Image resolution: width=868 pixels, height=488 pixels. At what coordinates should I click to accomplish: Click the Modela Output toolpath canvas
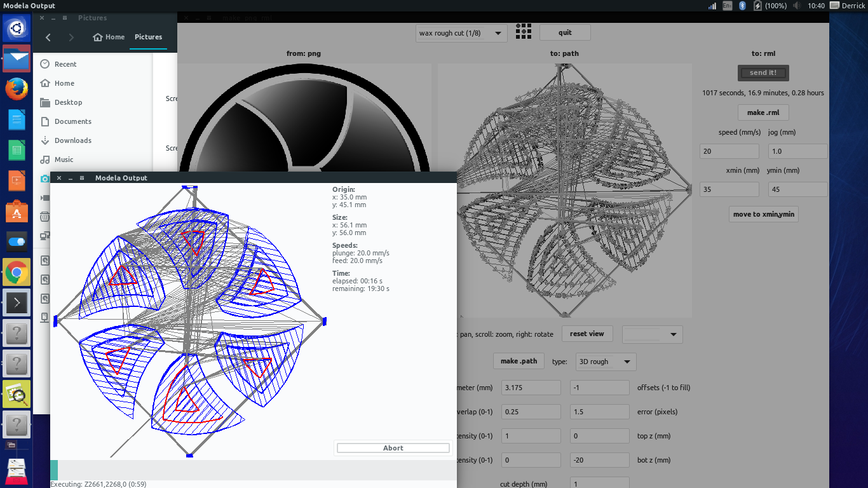coord(190,322)
